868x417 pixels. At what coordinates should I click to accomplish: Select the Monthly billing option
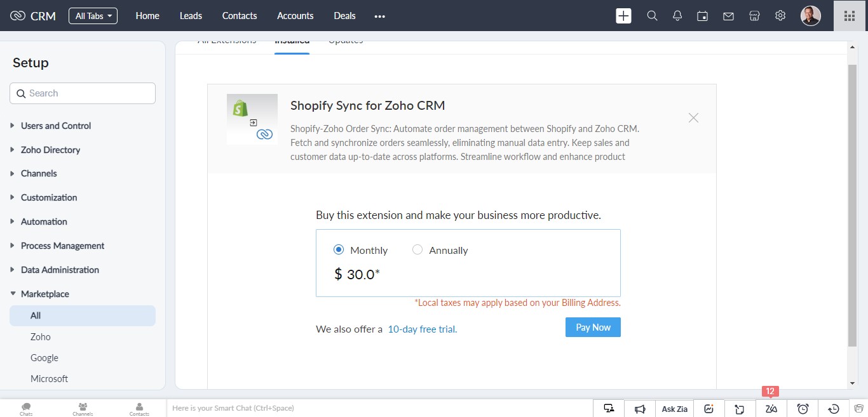[x=339, y=250]
